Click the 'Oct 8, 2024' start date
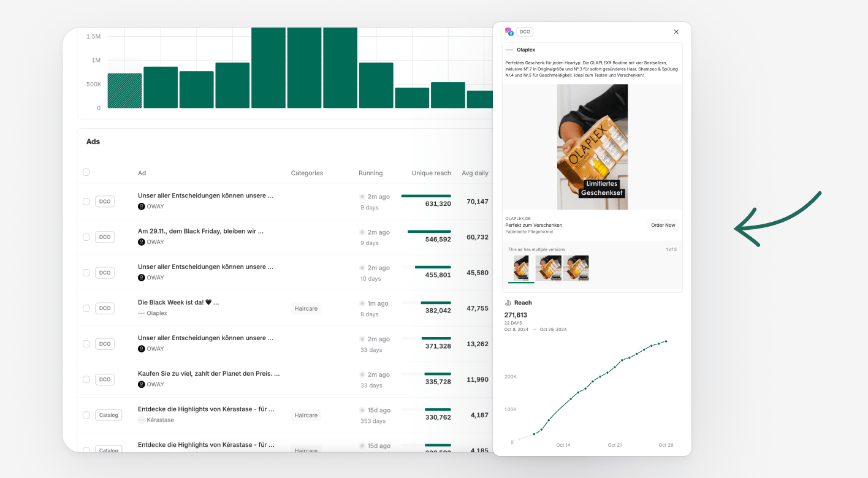Image resolution: width=868 pixels, height=478 pixels. (516, 330)
